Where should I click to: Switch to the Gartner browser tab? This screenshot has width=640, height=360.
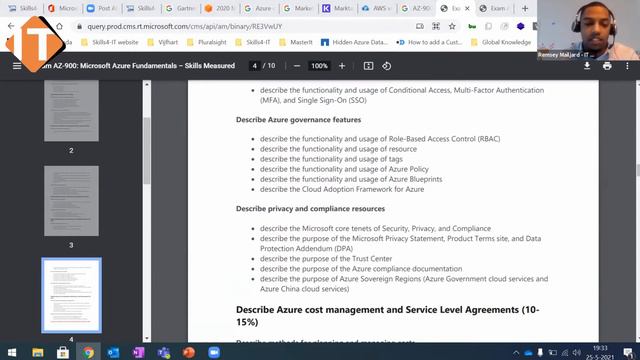pos(180,8)
